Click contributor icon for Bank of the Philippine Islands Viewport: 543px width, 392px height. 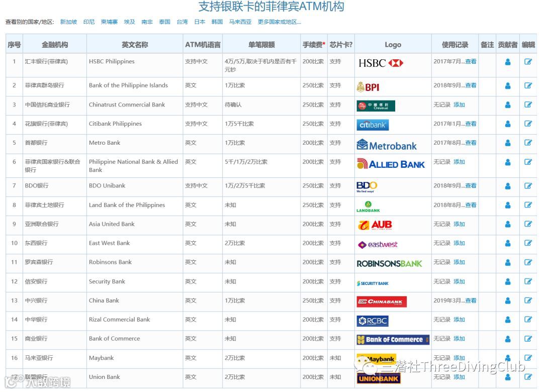pyautogui.click(x=508, y=85)
